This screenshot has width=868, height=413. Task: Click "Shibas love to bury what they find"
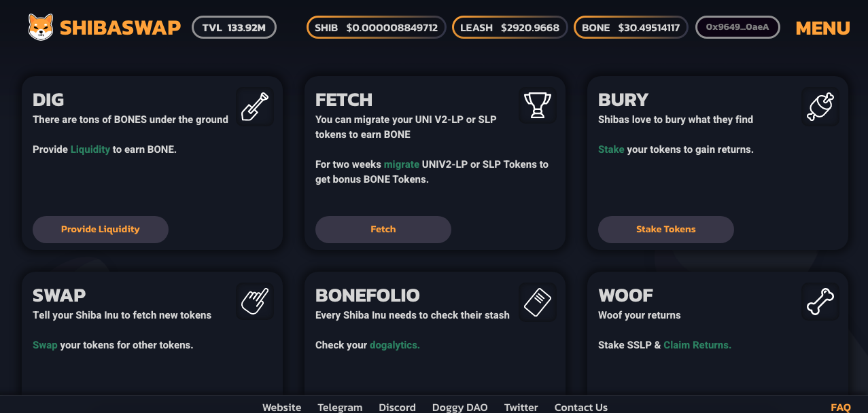tap(676, 120)
